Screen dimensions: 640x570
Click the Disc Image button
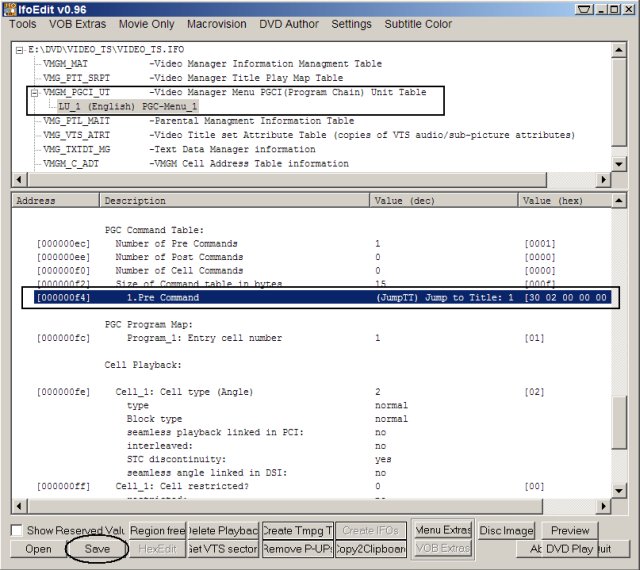click(506, 530)
